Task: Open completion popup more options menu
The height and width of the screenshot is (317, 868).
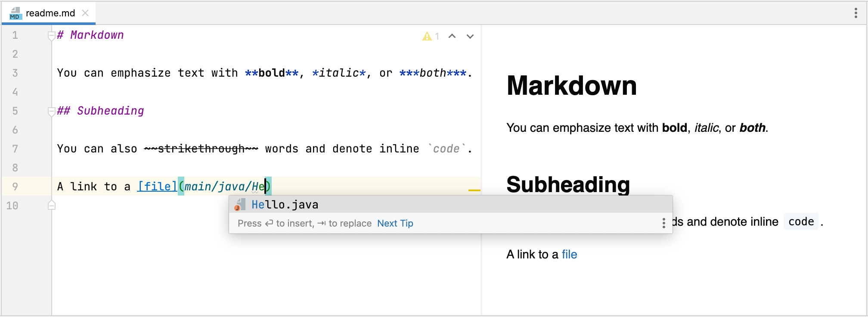Action: click(663, 223)
